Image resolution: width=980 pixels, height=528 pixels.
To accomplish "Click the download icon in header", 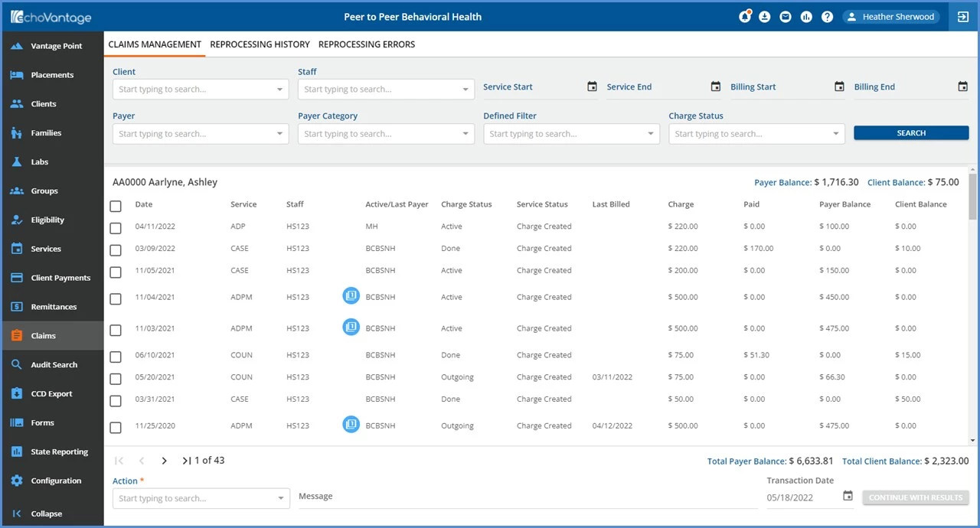I will (765, 17).
